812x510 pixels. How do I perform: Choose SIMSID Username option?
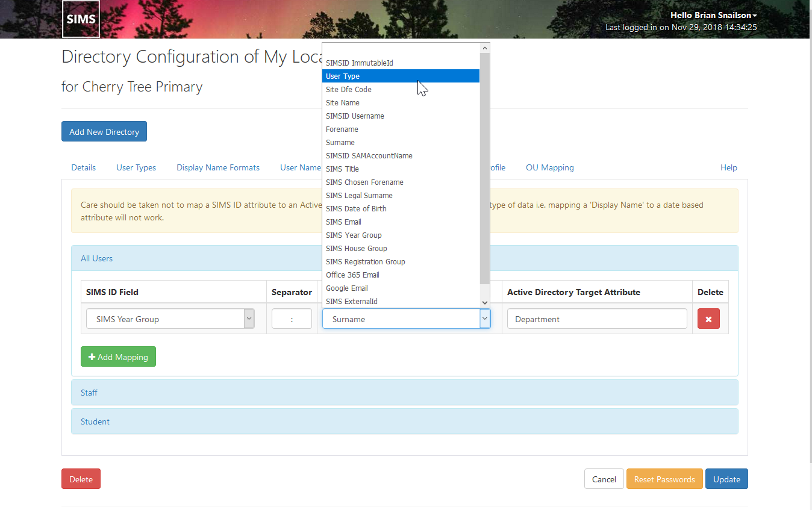(401, 116)
